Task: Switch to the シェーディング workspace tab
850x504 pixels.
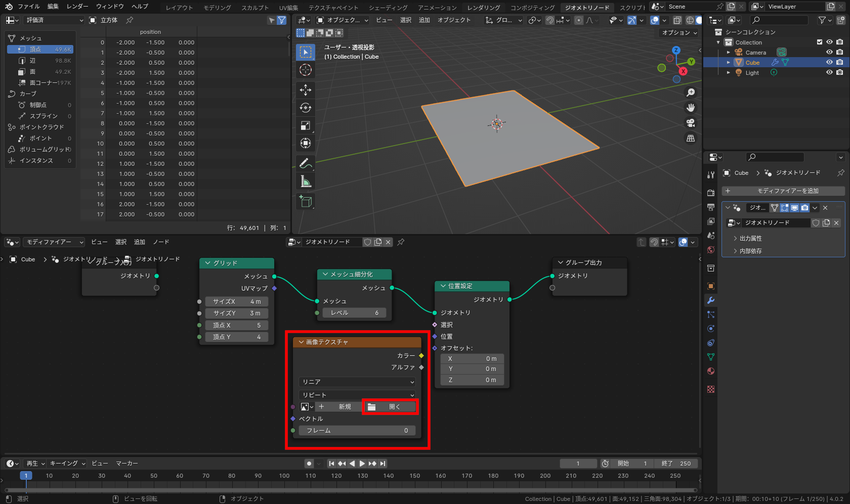Action: pos(388,7)
